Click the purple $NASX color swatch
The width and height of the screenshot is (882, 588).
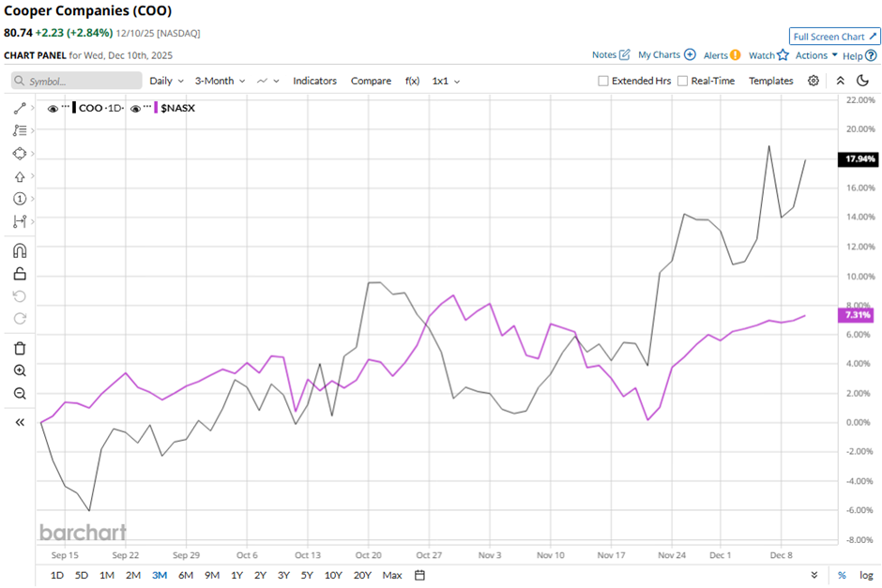click(156, 108)
